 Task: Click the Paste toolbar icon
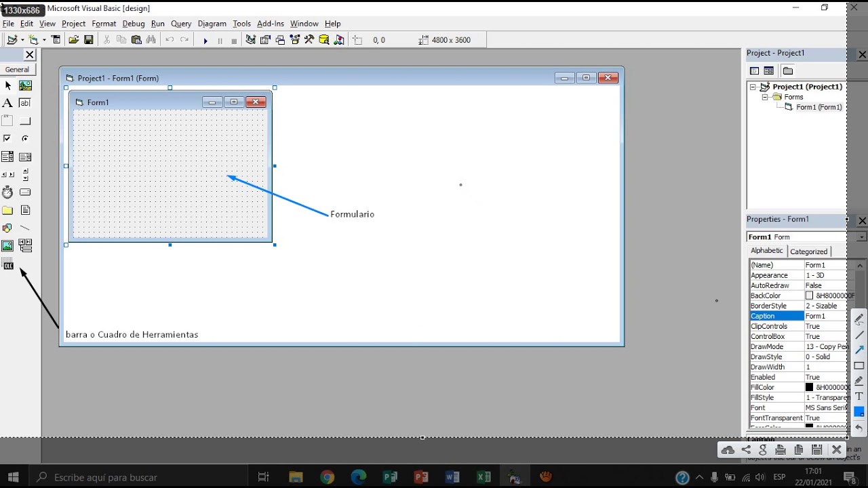[136, 40]
